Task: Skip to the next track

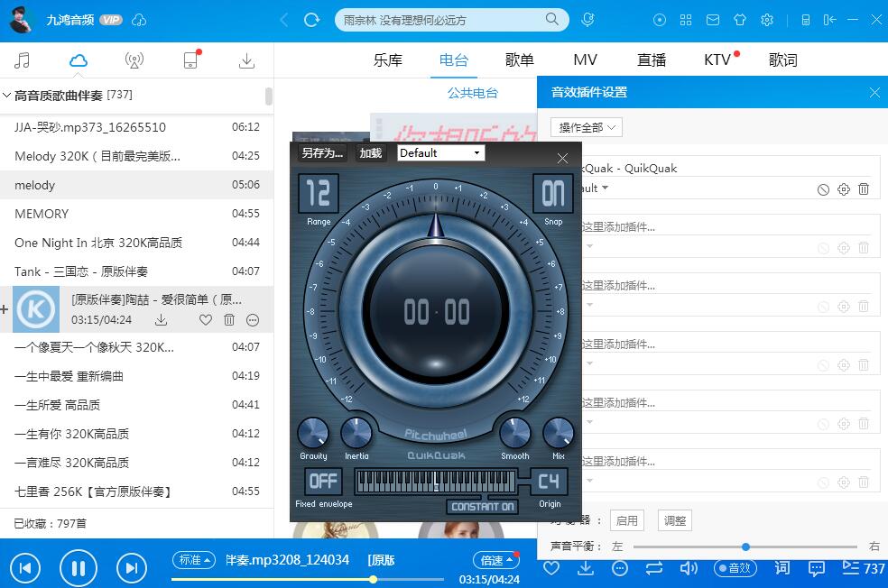Action: (132, 567)
